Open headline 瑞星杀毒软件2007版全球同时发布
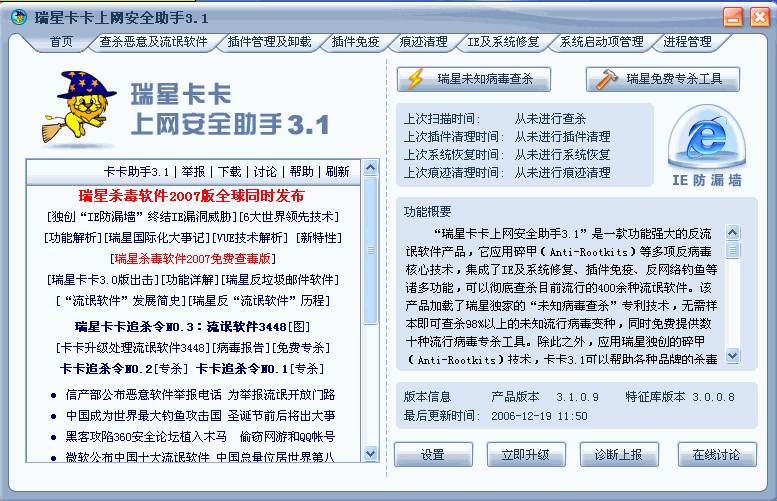 (x=191, y=196)
